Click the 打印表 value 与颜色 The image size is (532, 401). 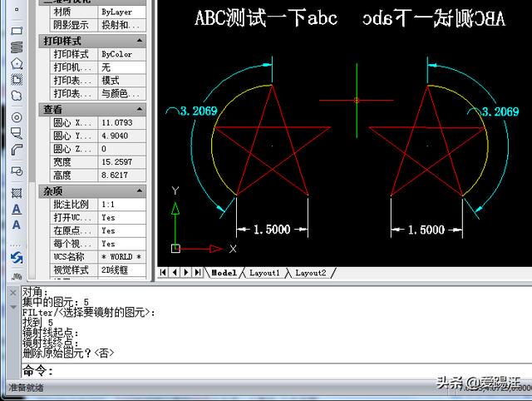point(122,94)
